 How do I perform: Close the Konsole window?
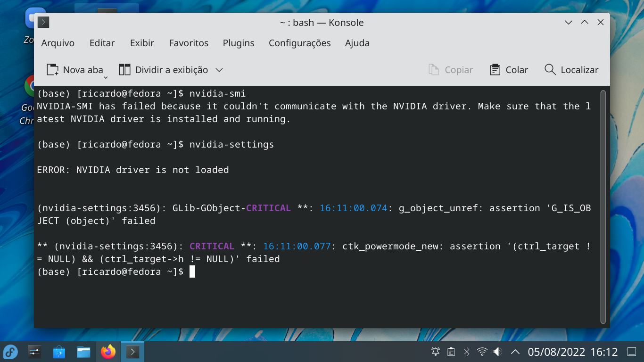(601, 22)
